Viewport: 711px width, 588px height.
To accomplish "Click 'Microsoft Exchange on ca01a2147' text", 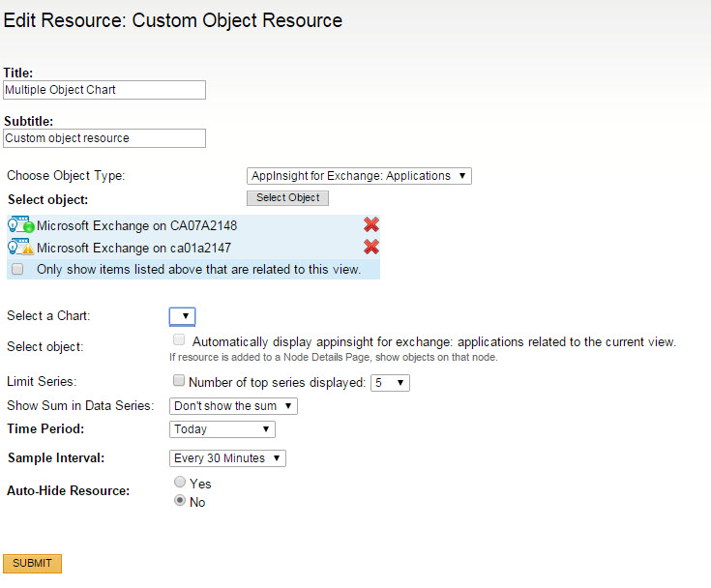I will [133, 248].
